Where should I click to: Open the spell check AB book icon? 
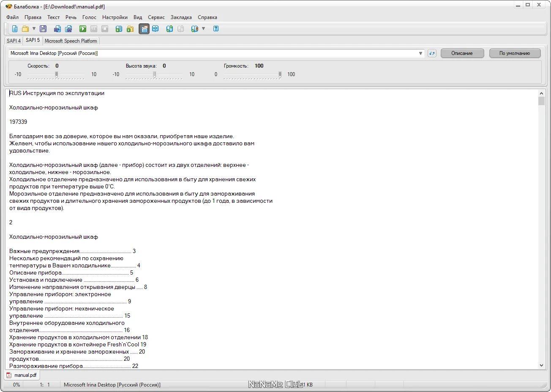pyautogui.click(x=155, y=29)
